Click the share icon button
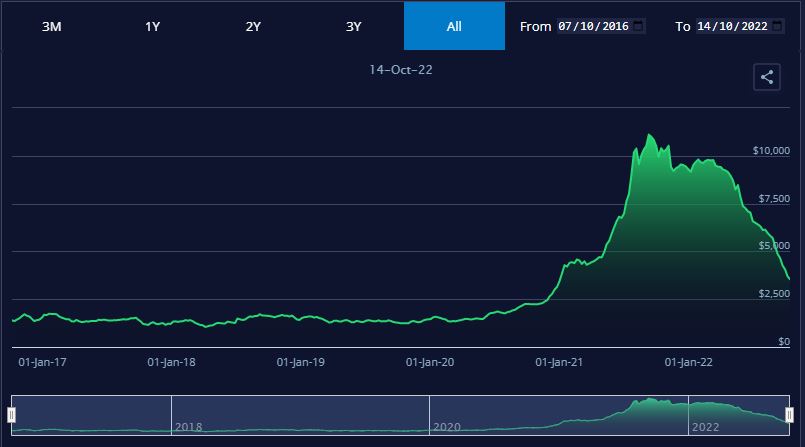The width and height of the screenshot is (805, 447). (767, 77)
